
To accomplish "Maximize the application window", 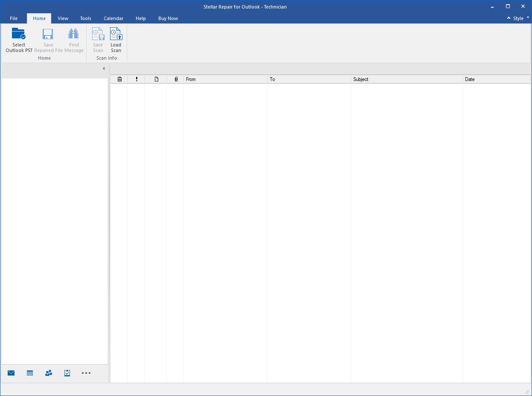I will [x=508, y=6].
